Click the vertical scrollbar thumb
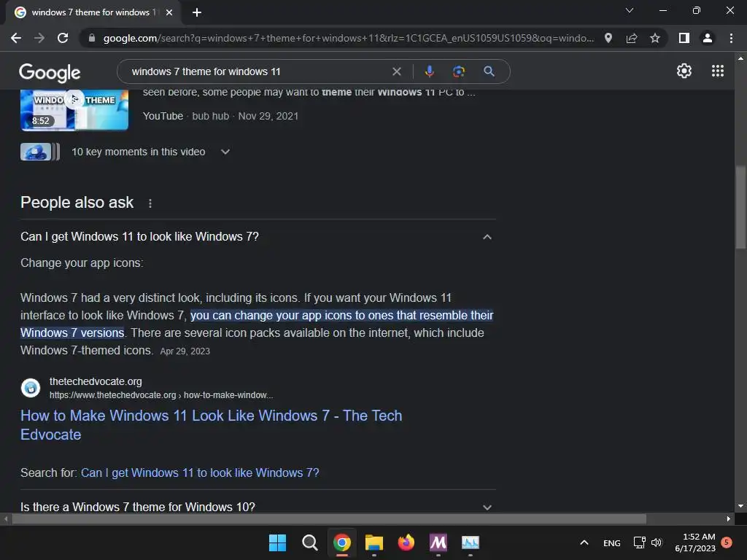This screenshot has width=747, height=560. (x=740, y=207)
